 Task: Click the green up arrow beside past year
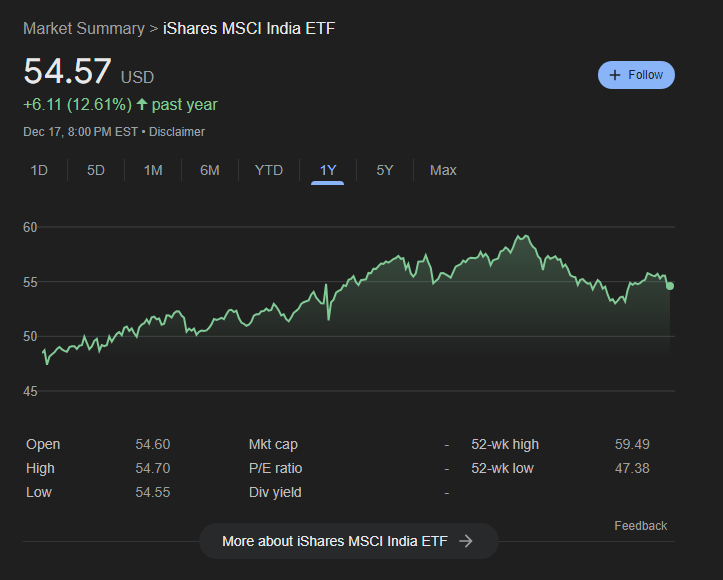tap(142, 104)
